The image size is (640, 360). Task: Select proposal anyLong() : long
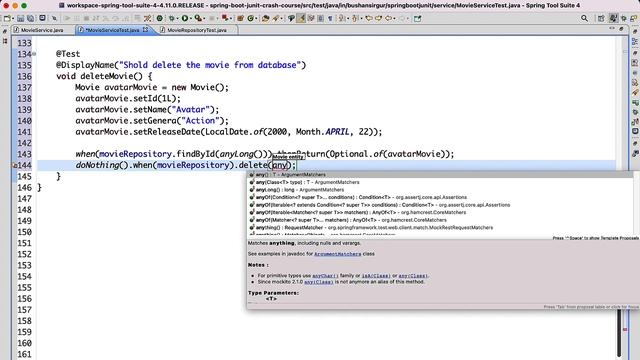pyautogui.click(x=441, y=190)
